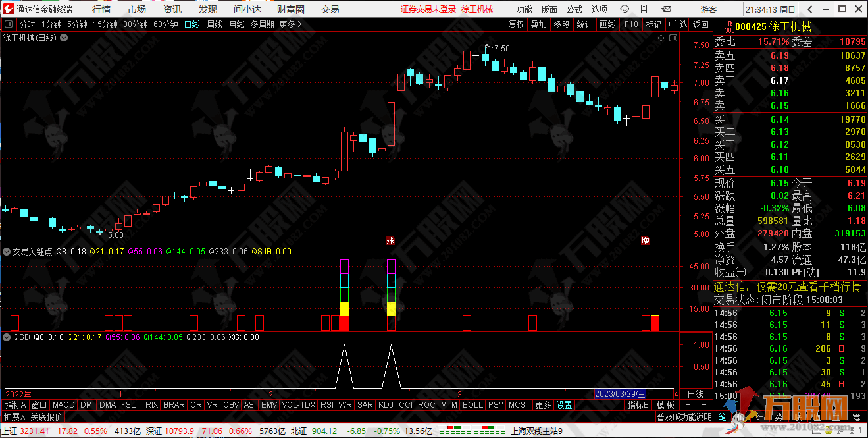868x438 pixels.
Task: Click the 复权 toolbar button
Action: [x=517, y=24]
